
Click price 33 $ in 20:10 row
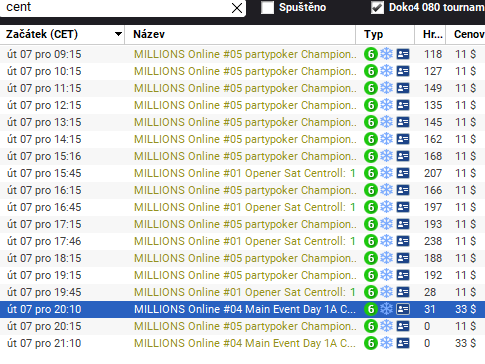pos(466,309)
